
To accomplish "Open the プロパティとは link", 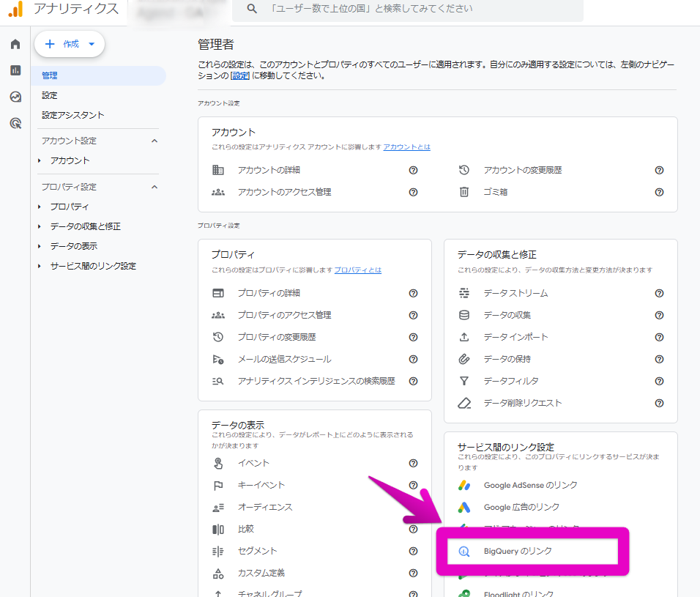I will pyautogui.click(x=357, y=270).
